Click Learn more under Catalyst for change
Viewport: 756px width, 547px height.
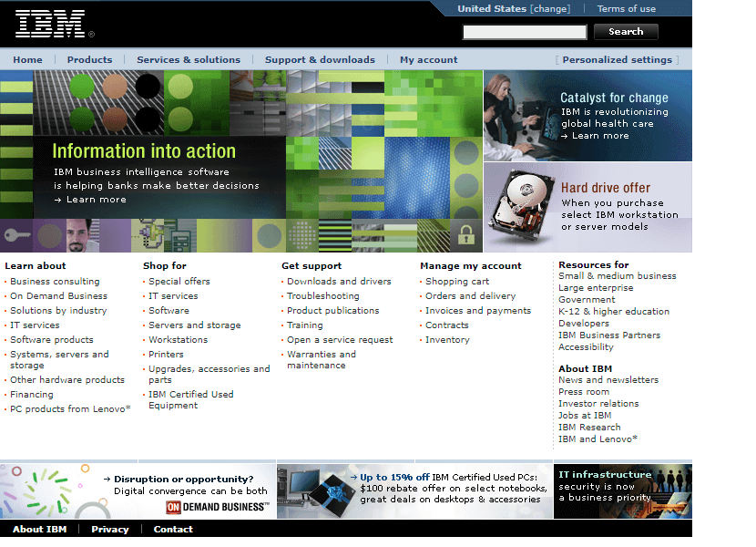point(595,136)
